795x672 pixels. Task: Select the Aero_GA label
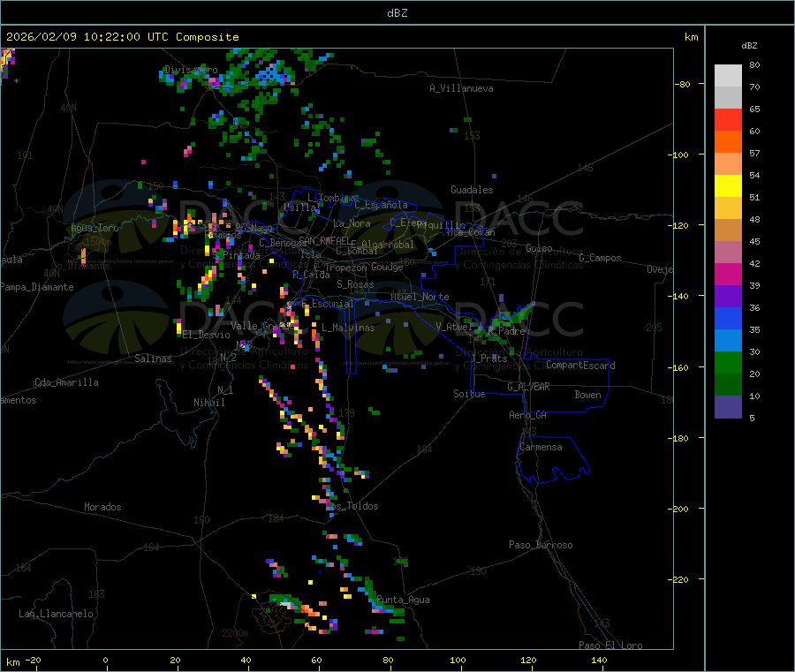(528, 415)
